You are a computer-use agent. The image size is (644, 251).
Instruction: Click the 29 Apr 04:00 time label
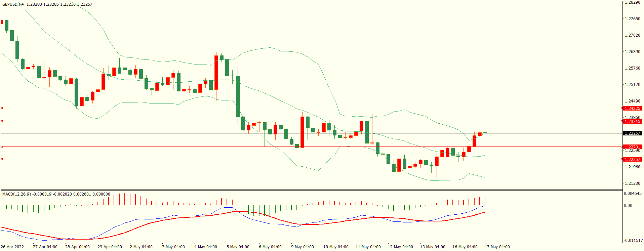click(x=110, y=247)
